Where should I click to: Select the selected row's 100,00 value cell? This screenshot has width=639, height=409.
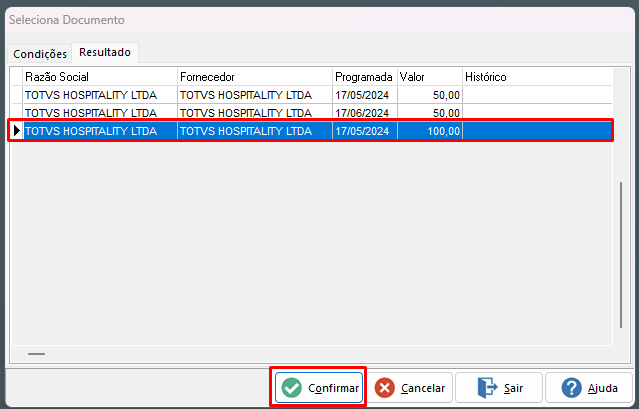(430, 131)
